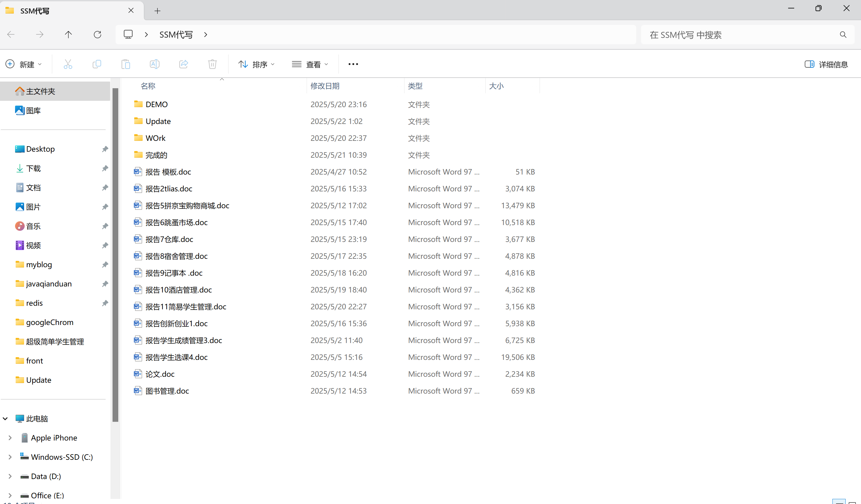Click the sidebar vertical scrollbar
Viewport: 861px width, 504px height.
click(x=115, y=255)
